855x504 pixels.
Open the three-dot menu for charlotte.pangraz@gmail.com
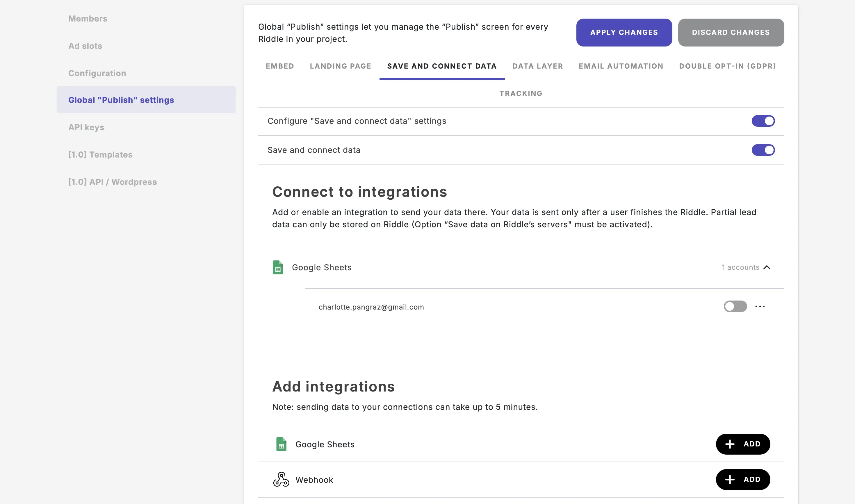coord(760,306)
